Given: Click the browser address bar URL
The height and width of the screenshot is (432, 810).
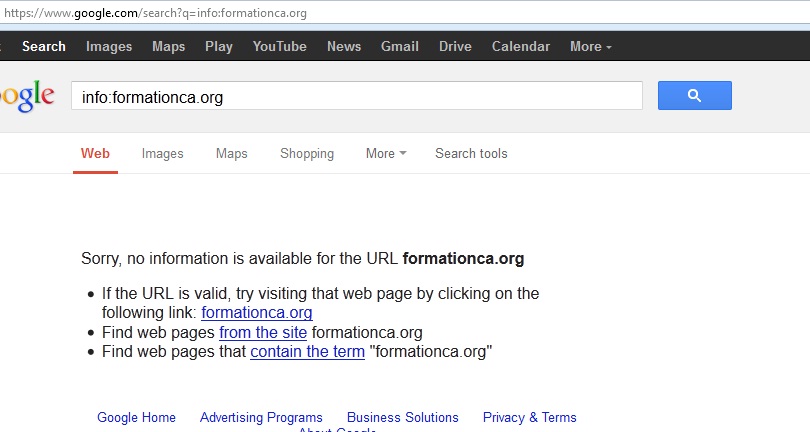Looking at the screenshot, I should [155, 13].
